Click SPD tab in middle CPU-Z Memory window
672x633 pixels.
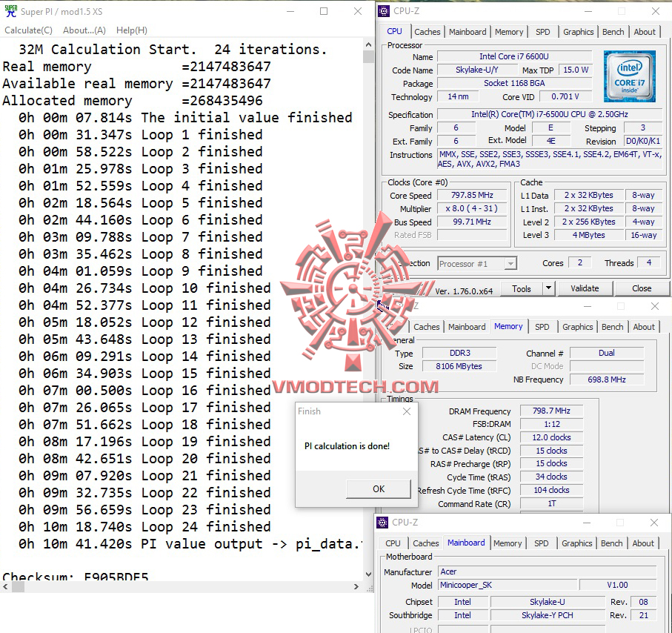542,327
